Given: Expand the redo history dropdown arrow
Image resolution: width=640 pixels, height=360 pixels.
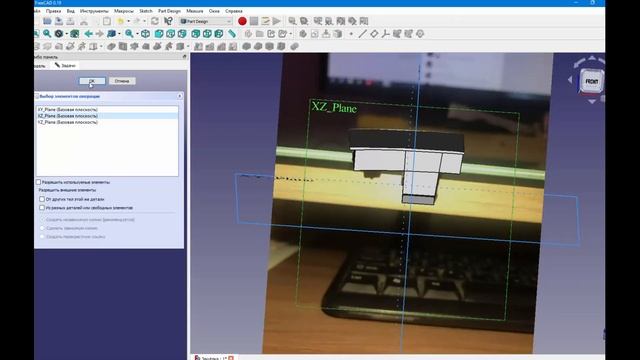Looking at the screenshot, I should (x=144, y=21).
